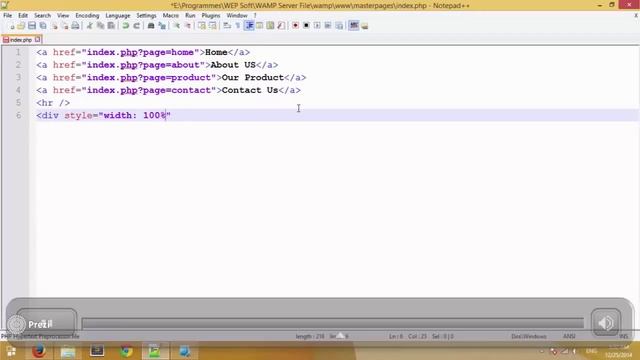640x360 pixels.
Task: Click line number 1 in the margin
Action: tap(18, 52)
